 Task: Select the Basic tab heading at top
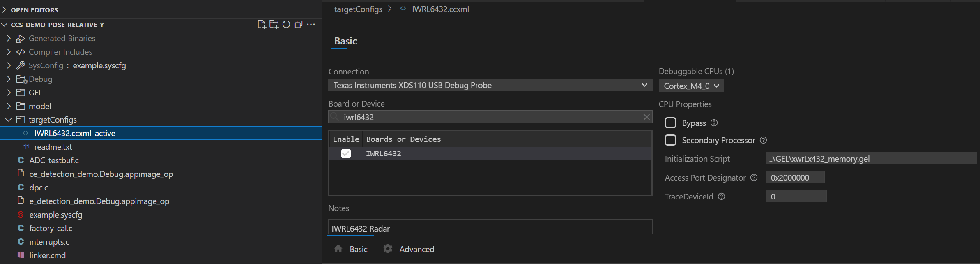345,41
